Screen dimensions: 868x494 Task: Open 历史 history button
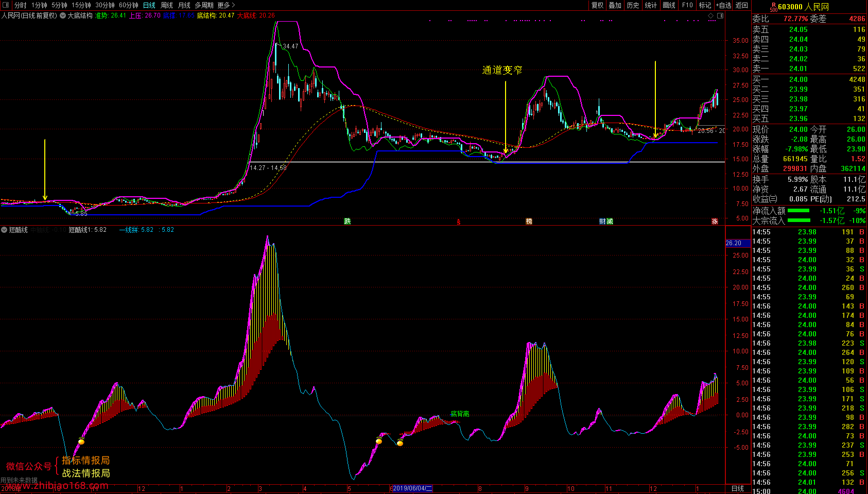click(633, 5)
